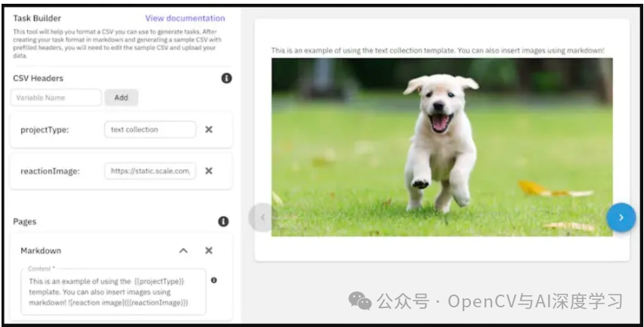
Task: Click the Pages info icon
Action: 224,221
